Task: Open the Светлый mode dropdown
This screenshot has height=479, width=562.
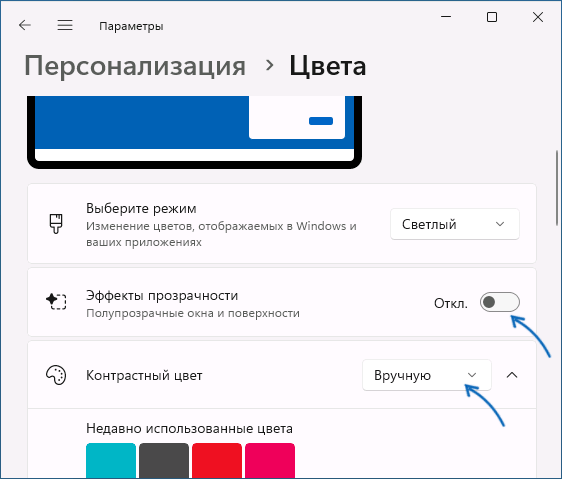Action: (454, 224)
